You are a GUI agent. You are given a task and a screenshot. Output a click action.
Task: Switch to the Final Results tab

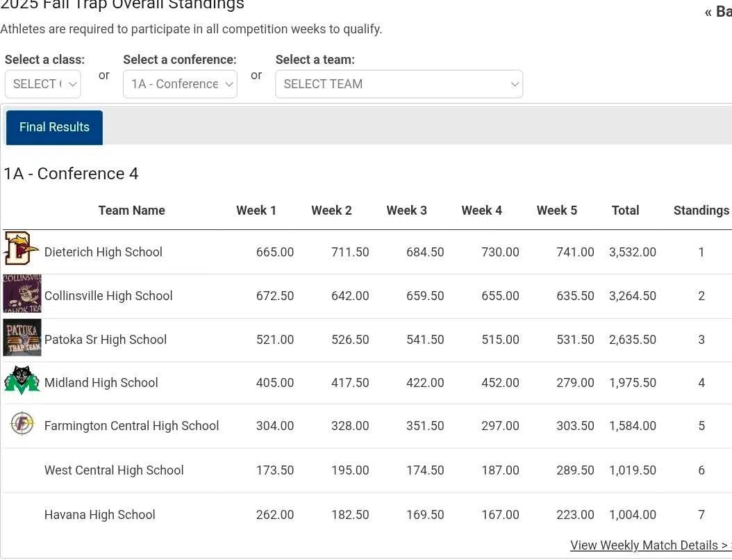[54, 127]
